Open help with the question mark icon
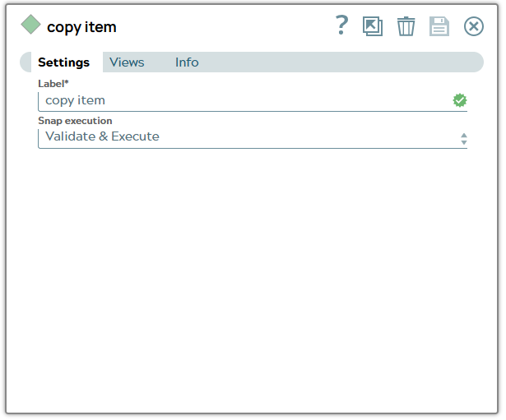506x420 pixels. pyautogui.click(x=341, y=25)
